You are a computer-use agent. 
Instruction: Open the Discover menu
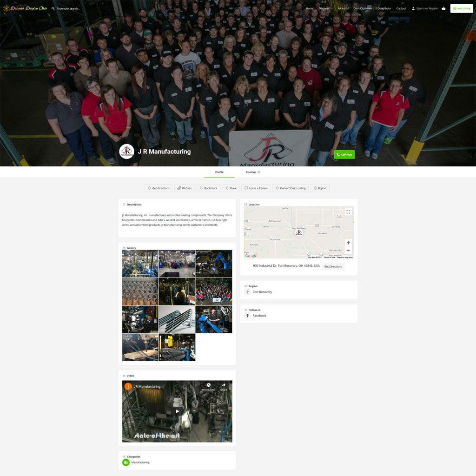[x=324, y=8]
